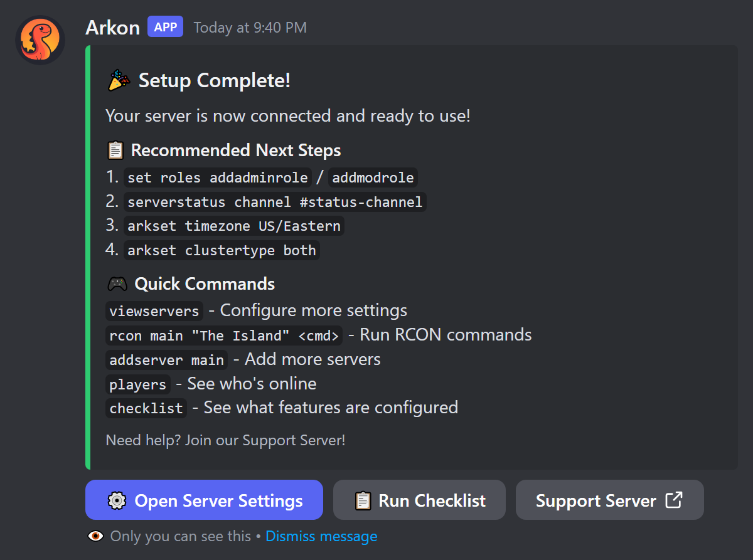Click 'See what features are configured' description
Screen dimensions: 753x560
[x=331, y=408]
